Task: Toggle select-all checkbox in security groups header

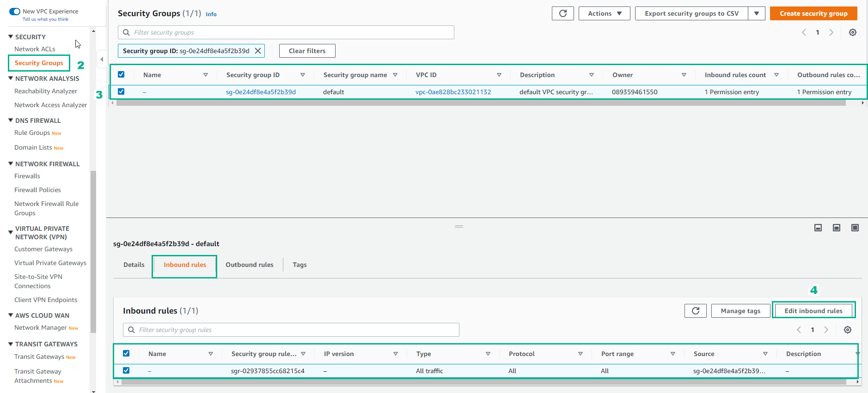Action: tap(121, 74)
